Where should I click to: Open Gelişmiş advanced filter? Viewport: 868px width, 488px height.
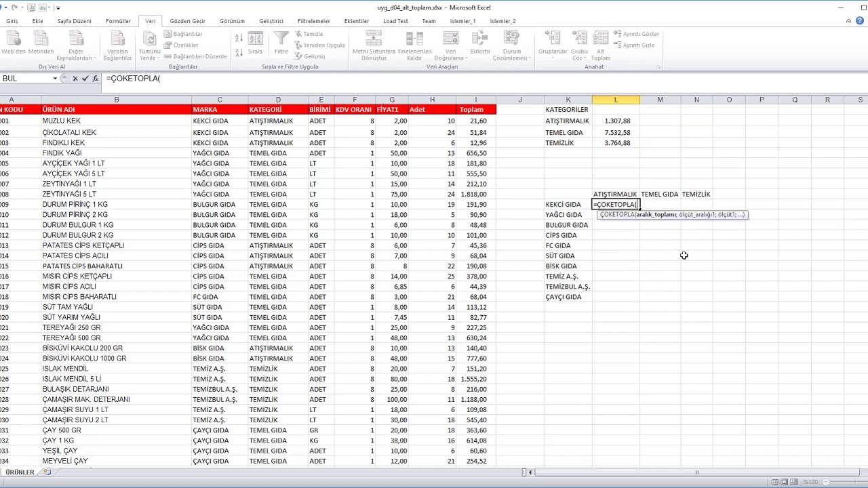pyautogui.click(x=310, y=56)
